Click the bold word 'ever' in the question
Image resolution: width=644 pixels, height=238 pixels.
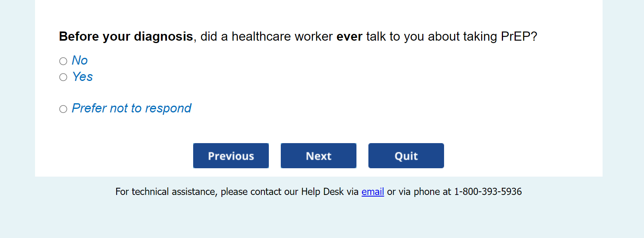pyautogui.click(x=349, y=36)
